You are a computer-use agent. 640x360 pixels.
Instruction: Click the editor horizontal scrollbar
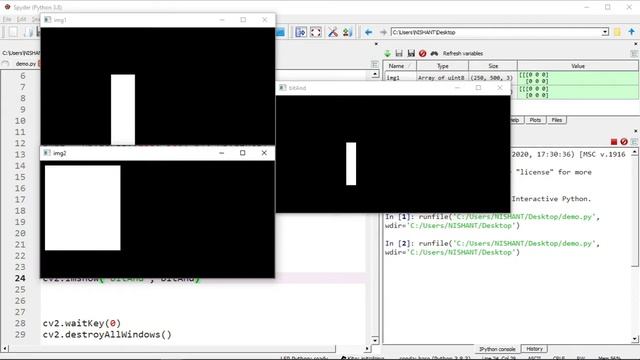point(172,349)
